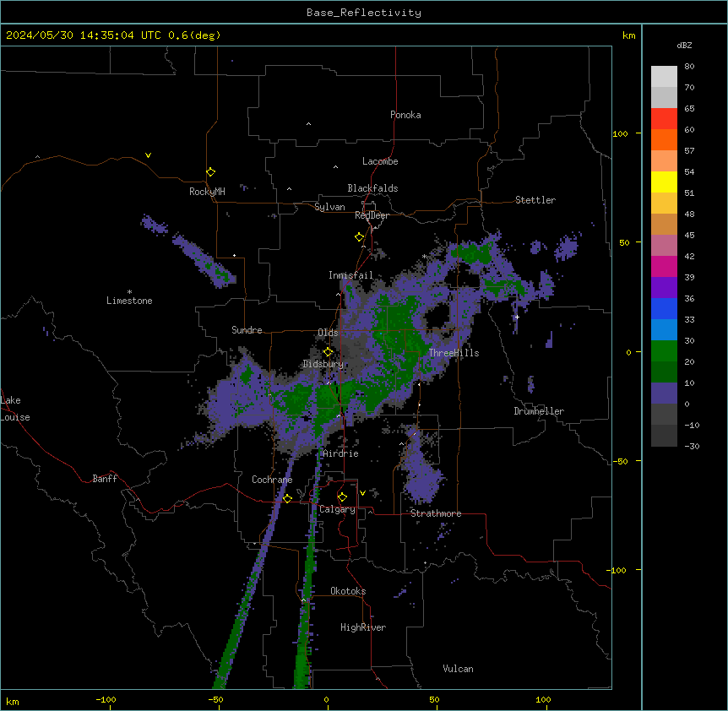
Task: Click the light gray 70-80 dBZ legend swatch
Action: click(664, 77)
